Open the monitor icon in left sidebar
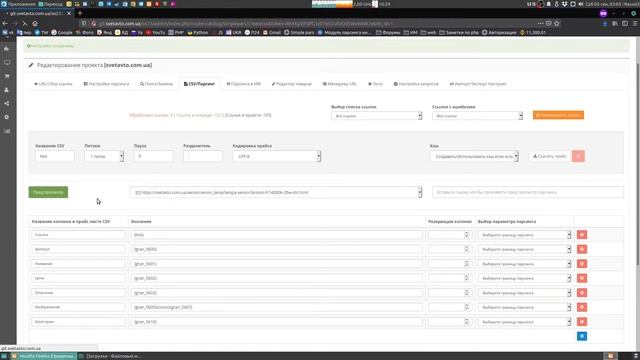Viewport: 640px width, 360px height. click(7, 62)
